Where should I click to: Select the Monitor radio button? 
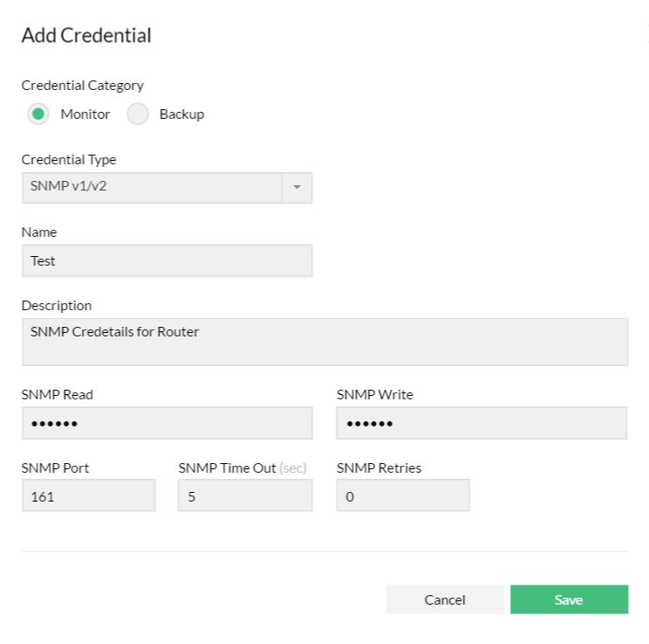38,114
